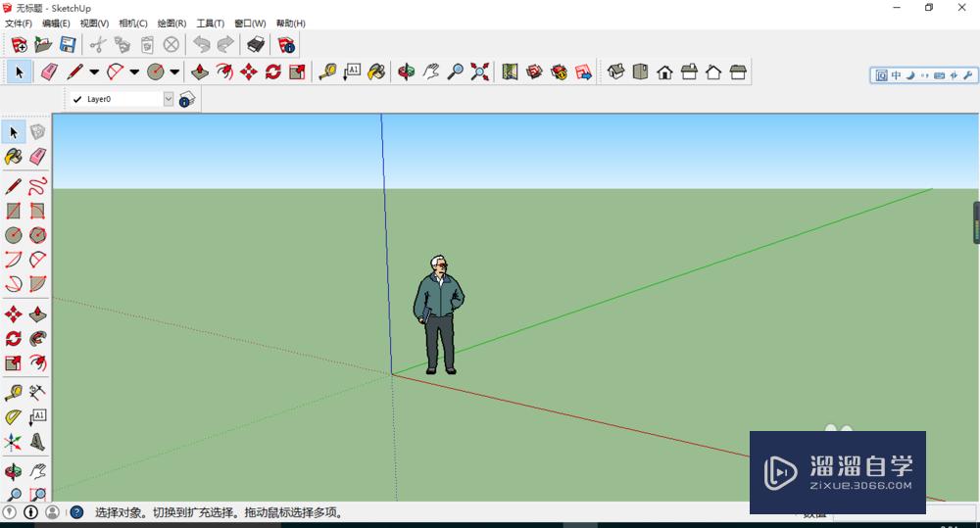Open the layer manager button
This screenshot has height=528, width=980.
coord(187,99)
